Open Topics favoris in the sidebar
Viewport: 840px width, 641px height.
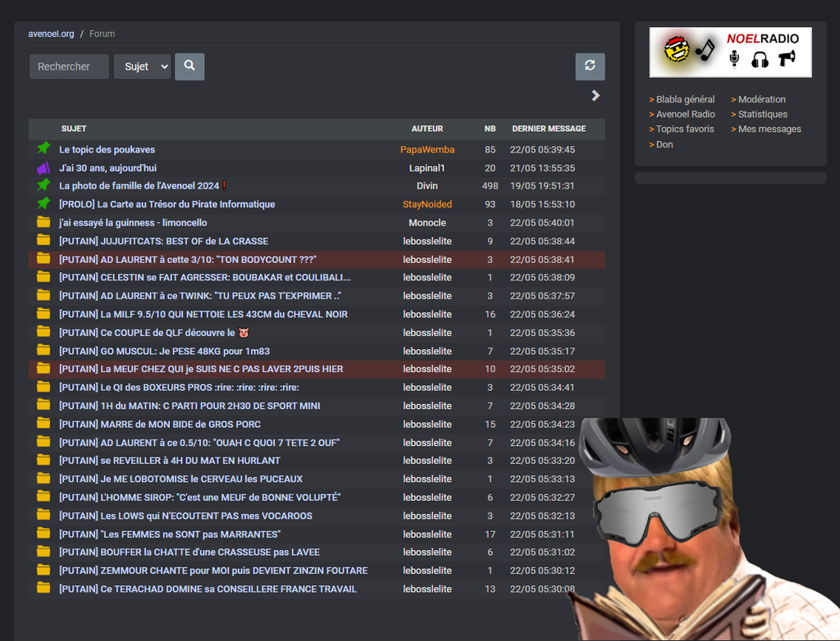pyautogui.click(x=685, y=129)
